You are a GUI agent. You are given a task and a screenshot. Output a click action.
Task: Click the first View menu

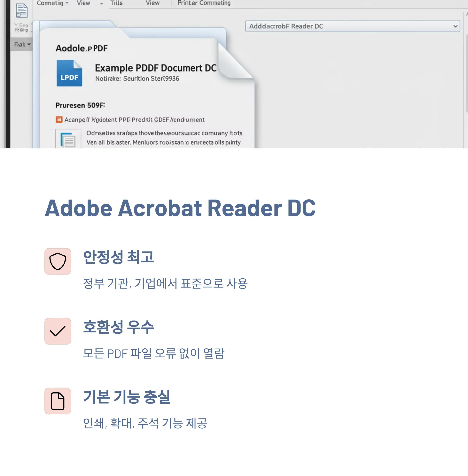pos(83,3)
